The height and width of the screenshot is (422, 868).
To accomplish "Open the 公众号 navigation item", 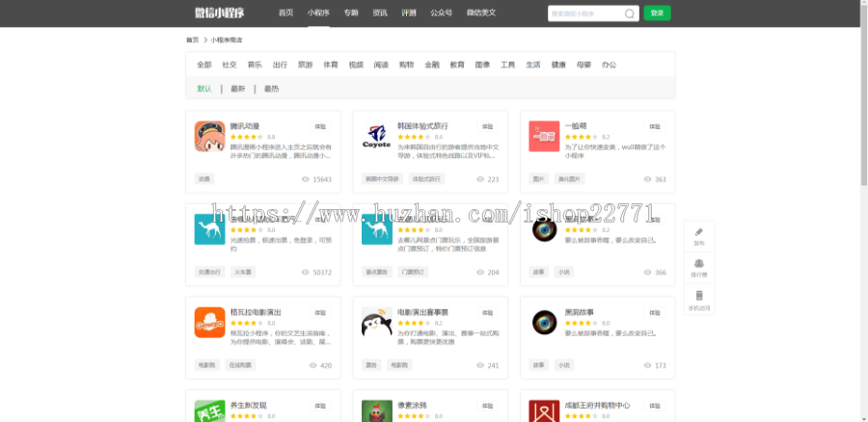I will [441, 13].
